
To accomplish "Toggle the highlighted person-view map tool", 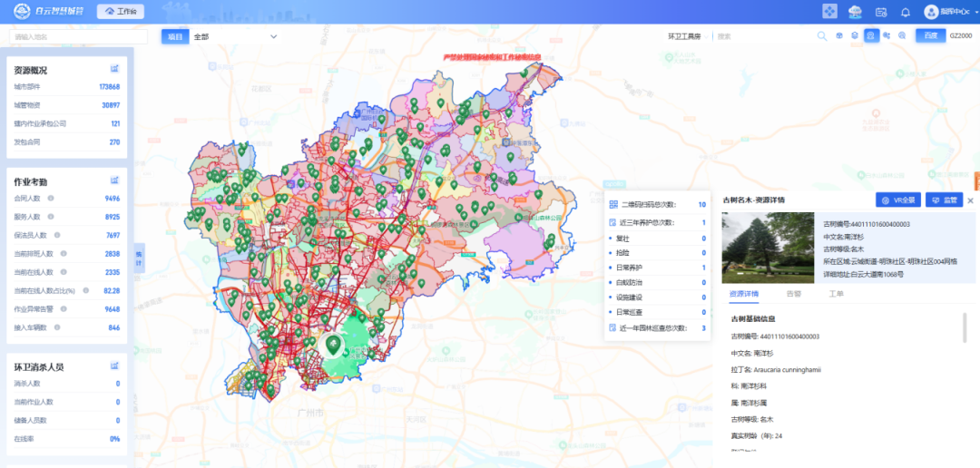I will [x=870, y=36].
